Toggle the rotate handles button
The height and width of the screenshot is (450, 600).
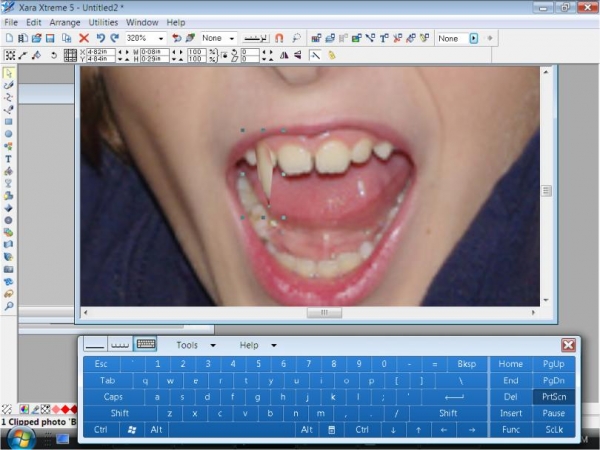click(x=54, y=55)
